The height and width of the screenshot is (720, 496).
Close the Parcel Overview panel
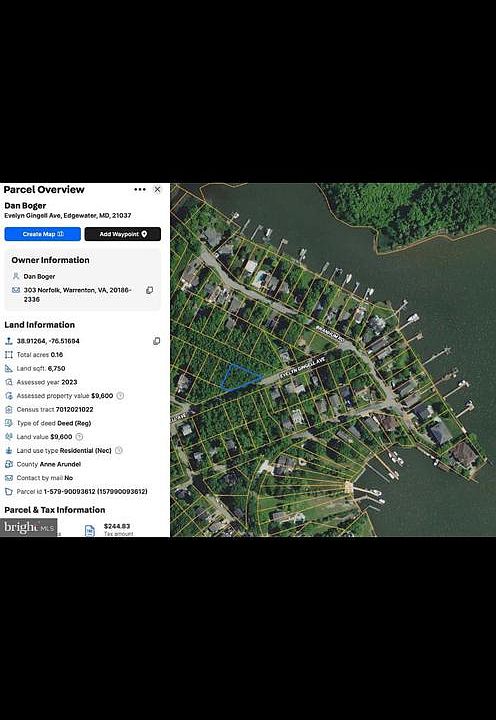click(x=158, y=189)
